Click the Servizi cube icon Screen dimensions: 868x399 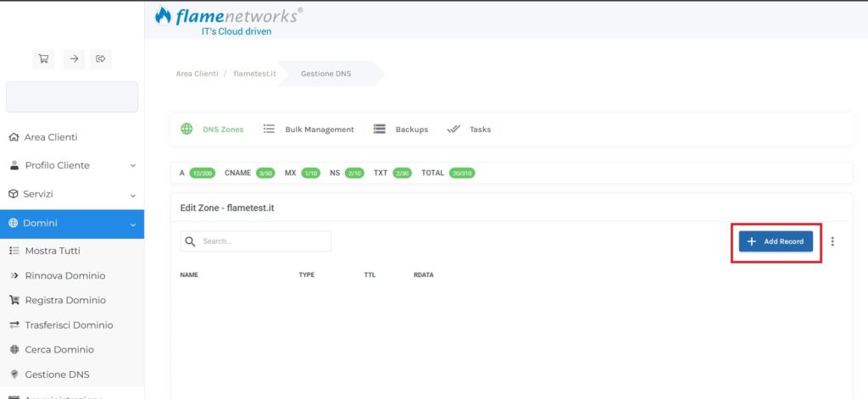point(14,194)
